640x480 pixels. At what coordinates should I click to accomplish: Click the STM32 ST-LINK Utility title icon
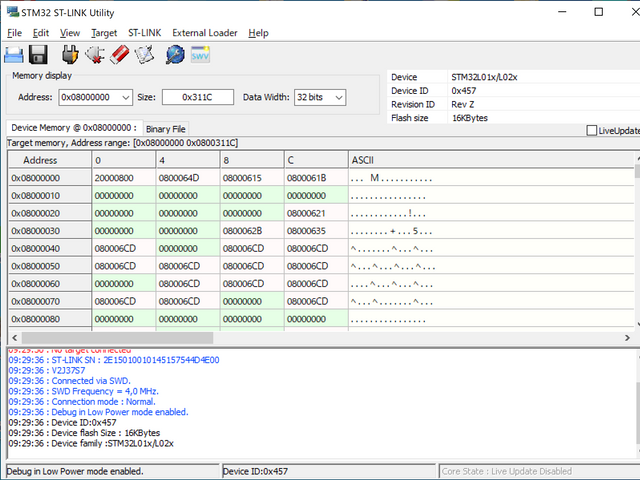tap(13, 12)
